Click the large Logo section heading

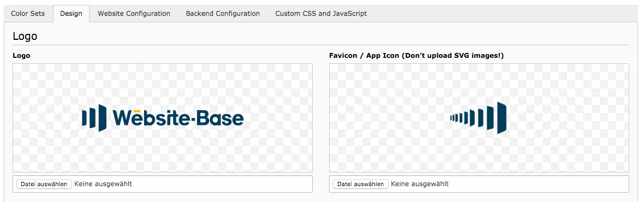click(25, 36)
